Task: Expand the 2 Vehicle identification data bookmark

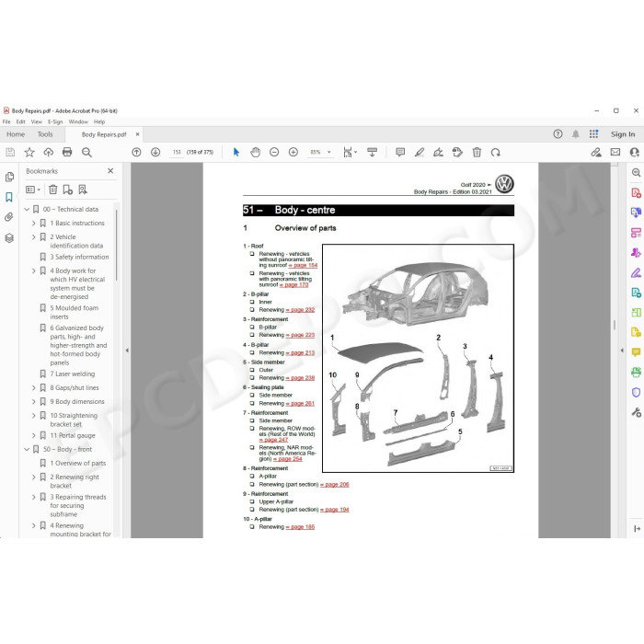Action: point(34,237)
